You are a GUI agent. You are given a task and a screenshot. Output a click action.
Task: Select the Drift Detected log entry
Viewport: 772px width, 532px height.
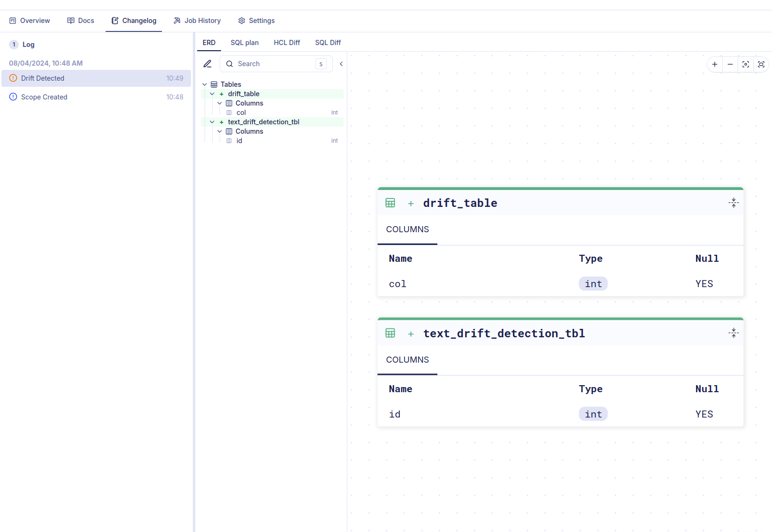(43, 78)
